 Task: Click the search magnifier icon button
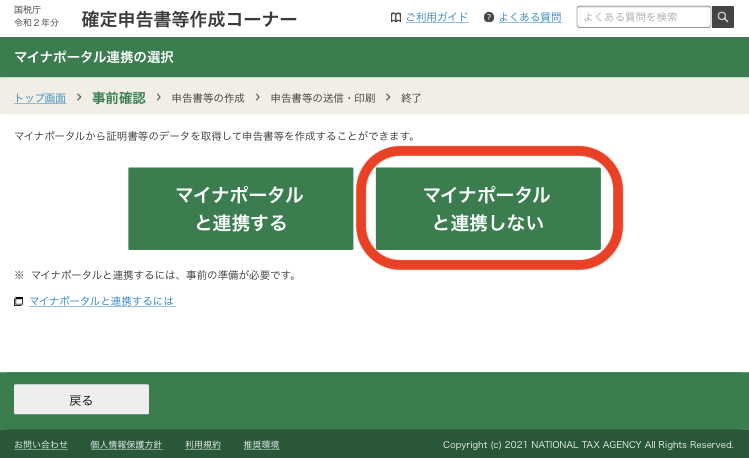tap(723, 17)
